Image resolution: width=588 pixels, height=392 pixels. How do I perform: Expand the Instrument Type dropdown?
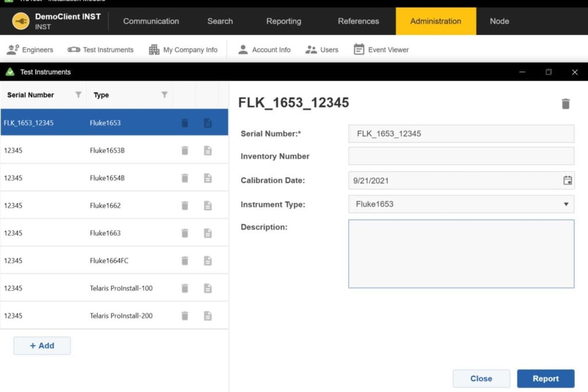tap(566, 204)
